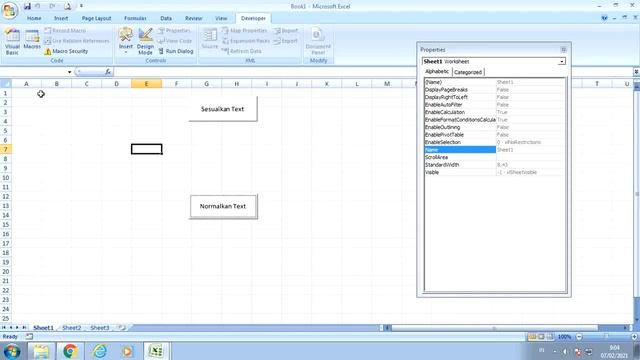Screen dimensions: 640x360
Task: Click Insert Worksheet tab icon
Action: point(122,327)
